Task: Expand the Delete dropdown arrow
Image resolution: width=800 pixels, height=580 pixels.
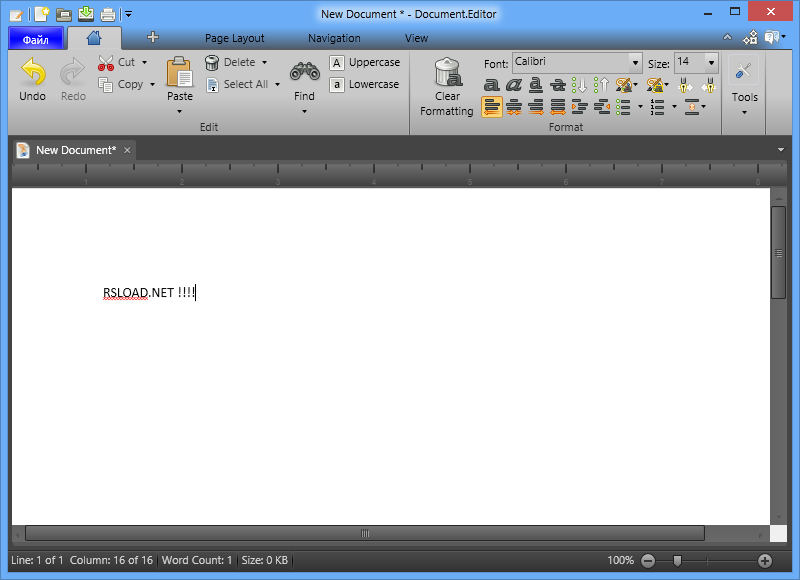Action: click(x=265, y=62)
